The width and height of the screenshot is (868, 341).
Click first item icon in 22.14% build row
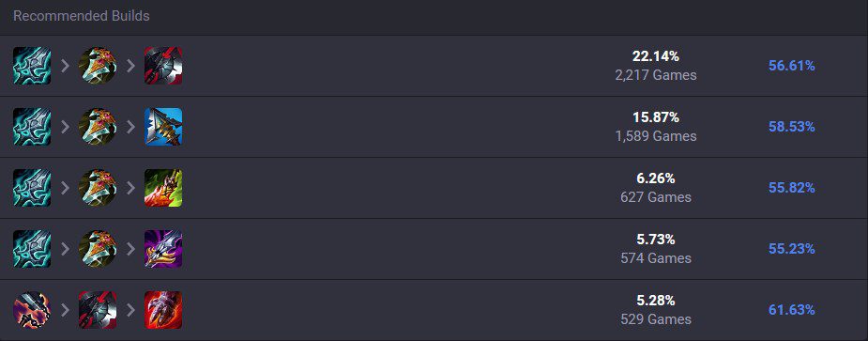tap(32, 66)
